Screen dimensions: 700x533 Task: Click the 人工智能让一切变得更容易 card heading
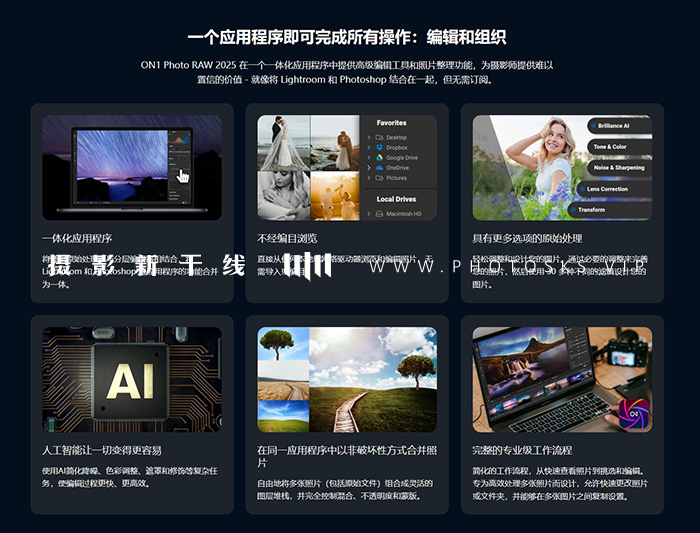click(102, 450)
